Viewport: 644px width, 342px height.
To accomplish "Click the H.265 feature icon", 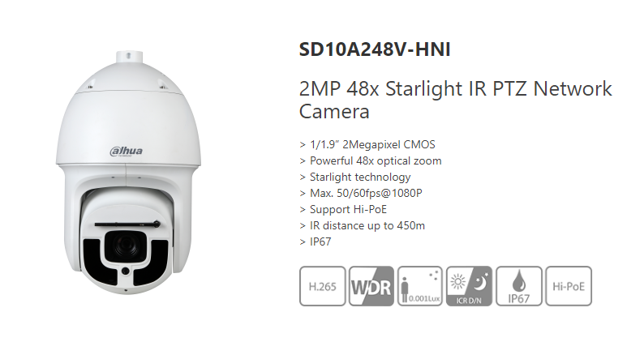I will (323, 286).
